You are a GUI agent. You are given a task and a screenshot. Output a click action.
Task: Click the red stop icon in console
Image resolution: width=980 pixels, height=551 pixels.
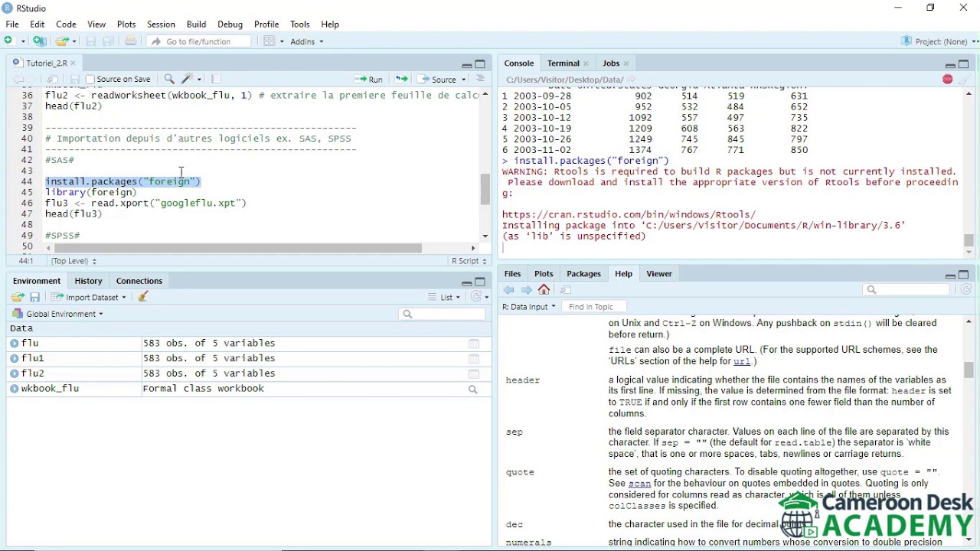point(947,79)
